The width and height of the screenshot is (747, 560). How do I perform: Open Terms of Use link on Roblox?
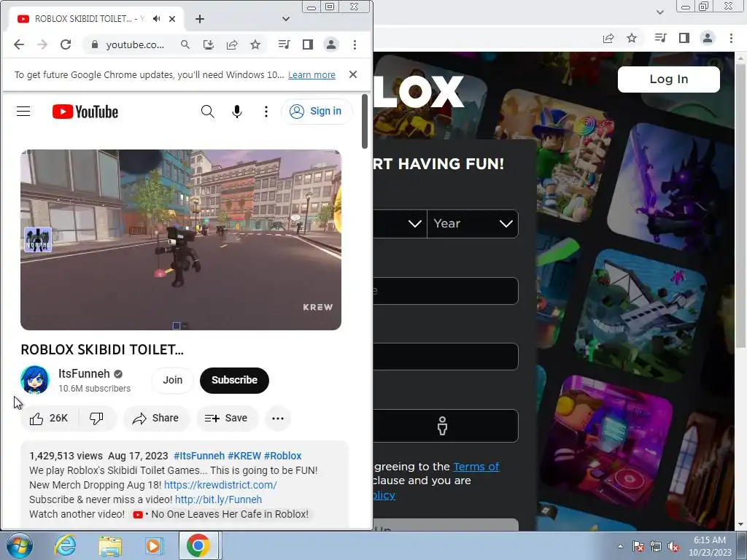(476, 467)
